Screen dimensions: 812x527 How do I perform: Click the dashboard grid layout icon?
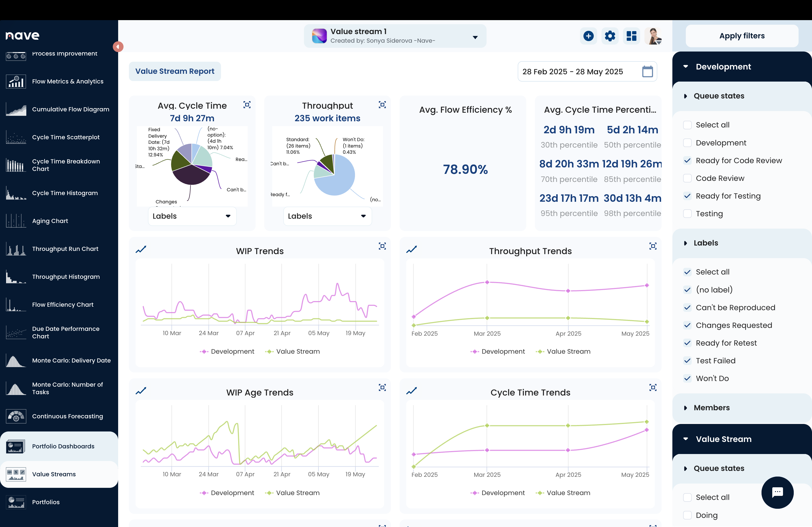631,36
